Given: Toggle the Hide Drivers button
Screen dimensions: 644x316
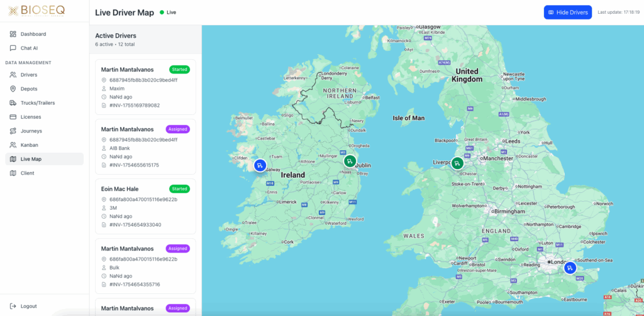Looking at the screenshot, I should pyautogui.click(x=567, y=13).
